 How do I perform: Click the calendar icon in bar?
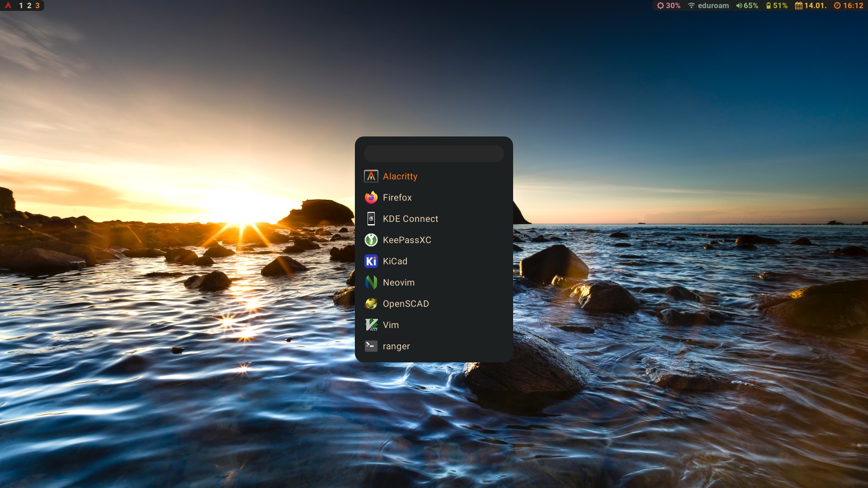click(799, 5)
